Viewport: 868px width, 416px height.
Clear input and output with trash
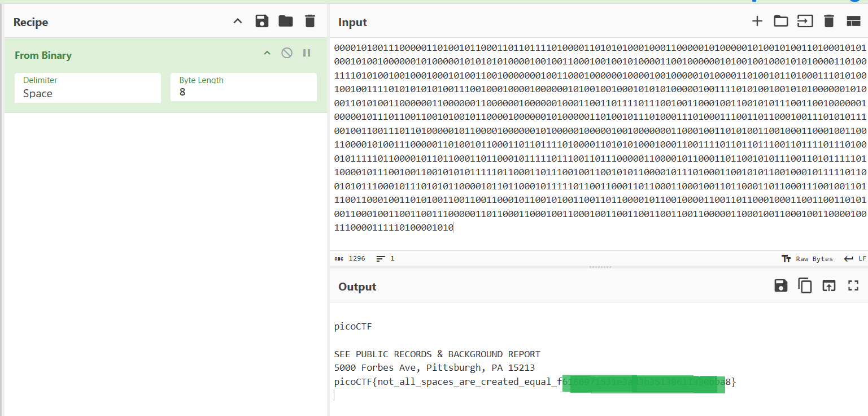click(x=829, y=21)
